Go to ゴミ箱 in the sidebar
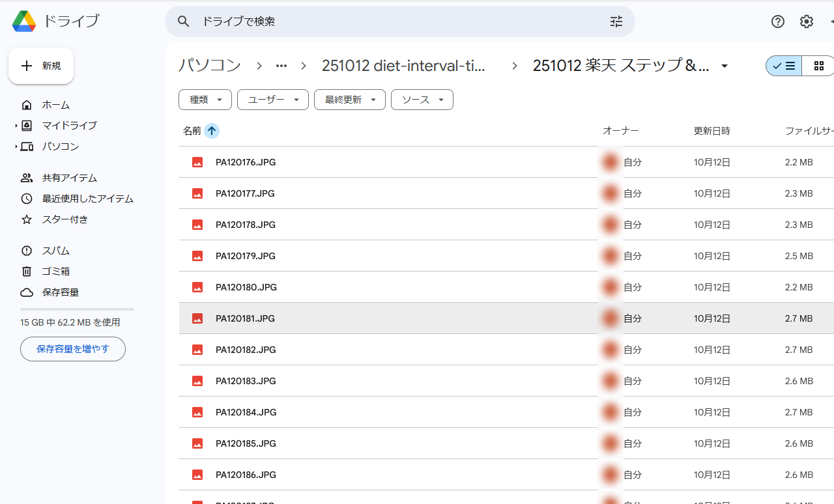834x504 pixels. pos(55,272)
